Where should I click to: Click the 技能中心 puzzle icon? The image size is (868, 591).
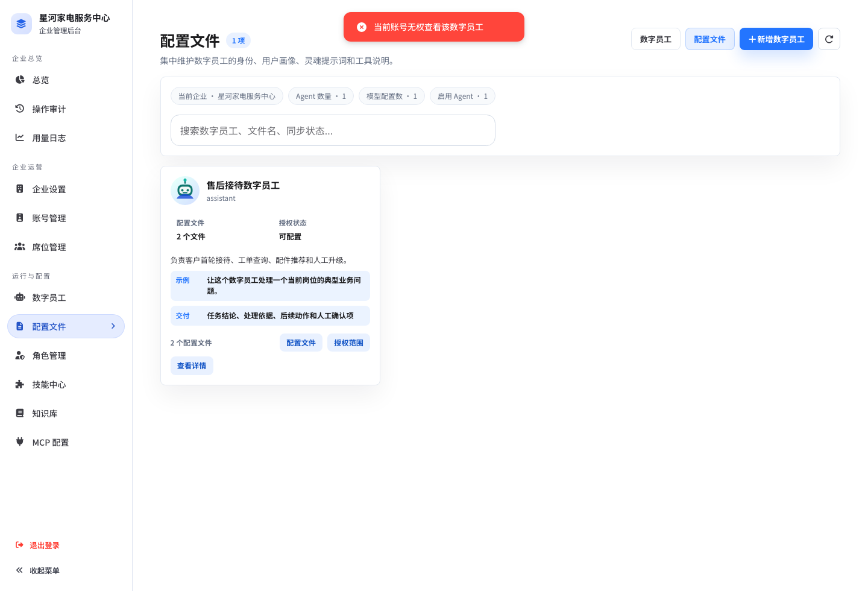20,384
